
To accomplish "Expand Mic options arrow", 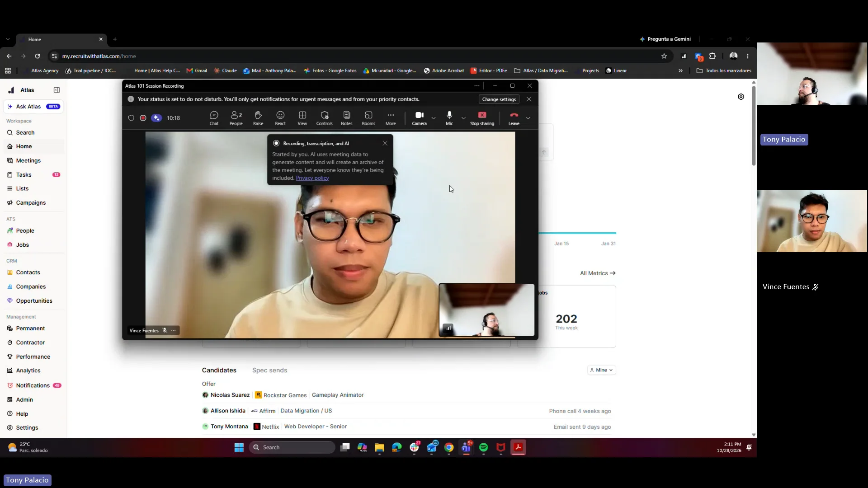I will pyautogui.click(x=463, y=118).
